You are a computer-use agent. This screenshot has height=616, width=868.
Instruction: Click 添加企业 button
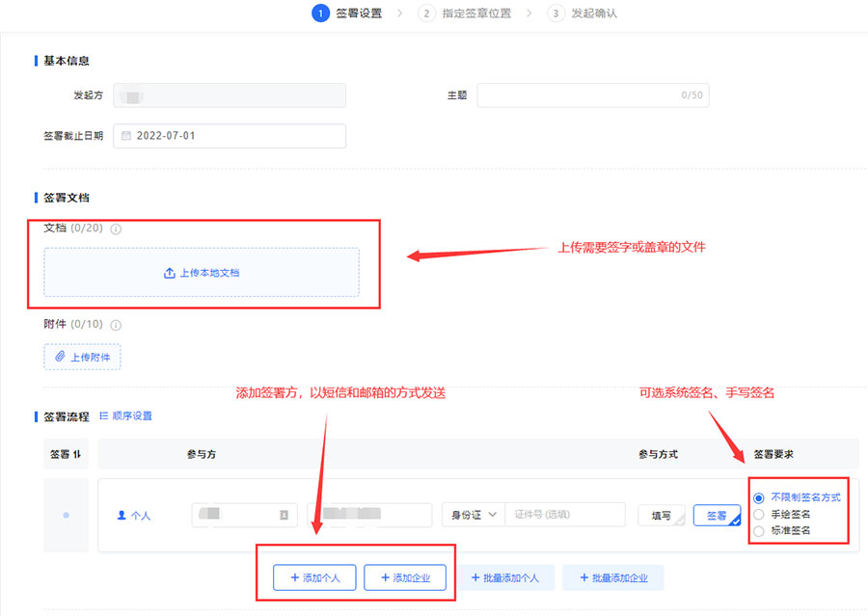pos(405,577)
